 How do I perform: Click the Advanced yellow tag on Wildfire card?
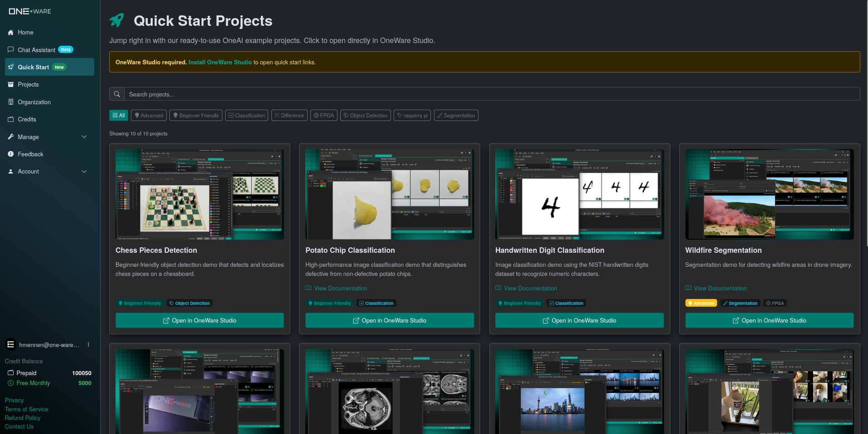point(701,304)
